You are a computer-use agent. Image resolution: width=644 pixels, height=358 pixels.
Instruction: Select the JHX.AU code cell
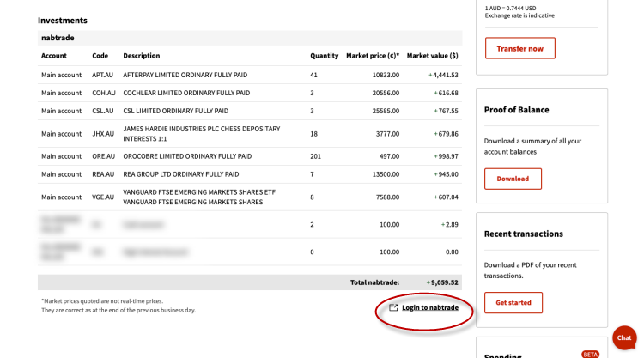coord(103,134)
